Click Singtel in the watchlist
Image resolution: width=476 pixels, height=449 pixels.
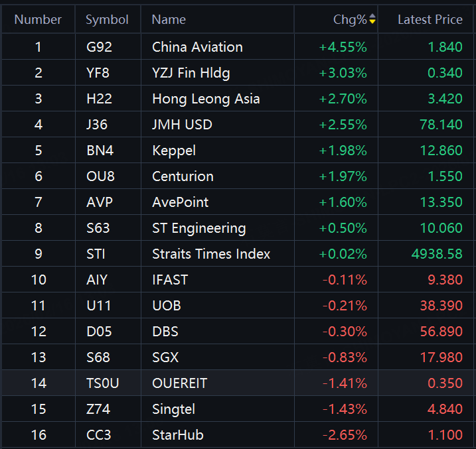click(173, 409)
